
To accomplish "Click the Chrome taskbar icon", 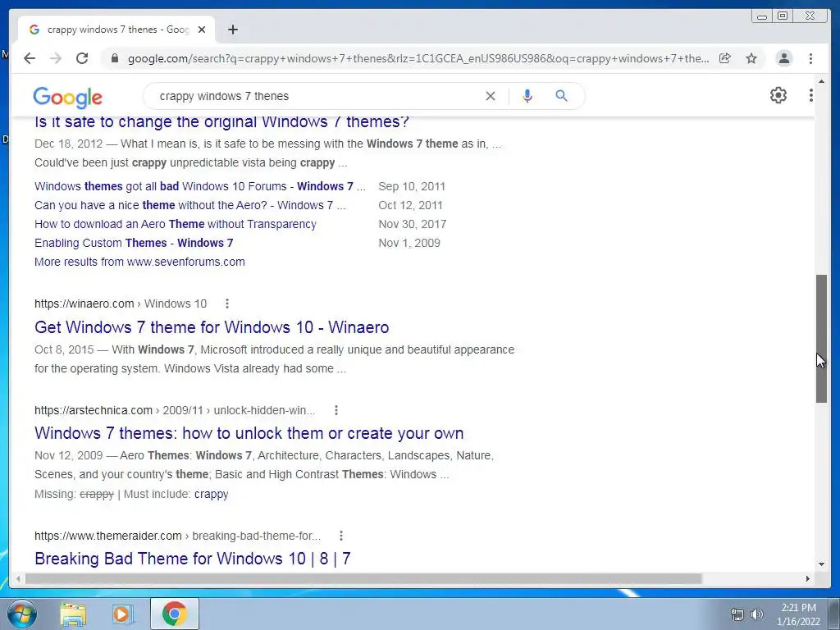I will (174, 614).
